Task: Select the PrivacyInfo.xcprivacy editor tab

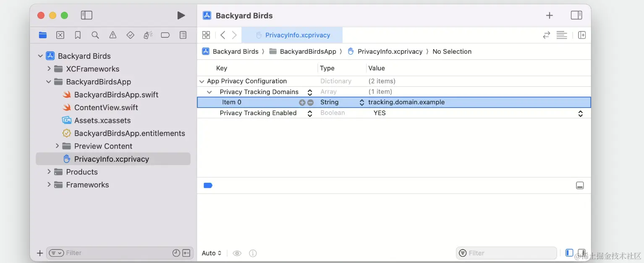Action: 292,35
